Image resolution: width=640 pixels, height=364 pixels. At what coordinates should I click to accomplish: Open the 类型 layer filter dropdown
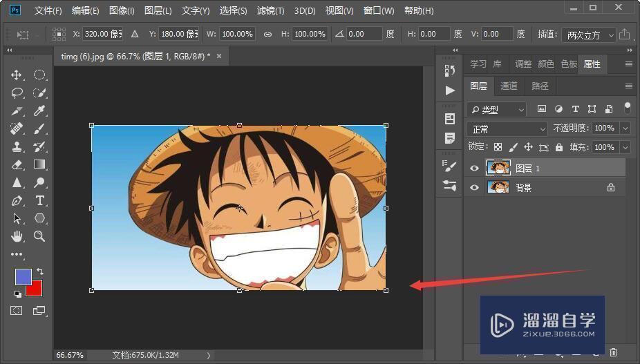point(496,109)
